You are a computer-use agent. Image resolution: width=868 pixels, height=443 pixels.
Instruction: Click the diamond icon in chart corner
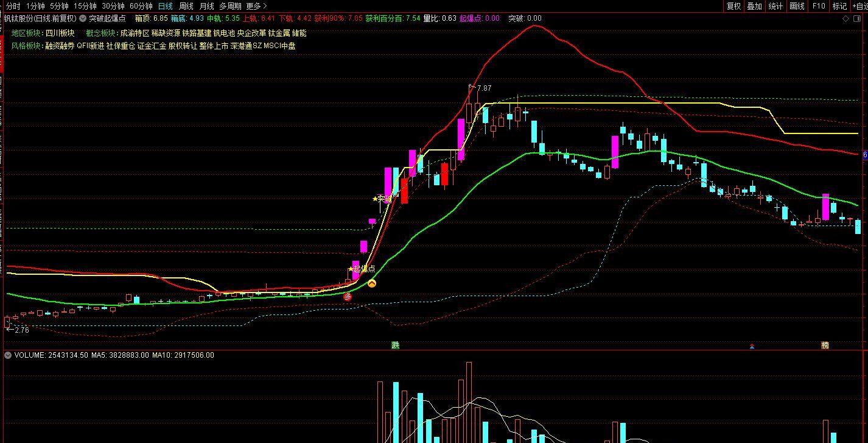(x=846, y=19)
